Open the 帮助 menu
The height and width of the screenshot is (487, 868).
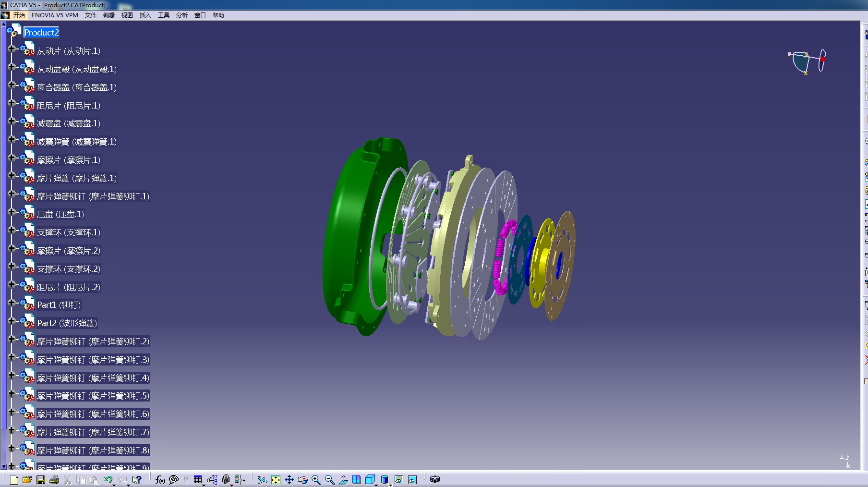(x=218, y=15)
